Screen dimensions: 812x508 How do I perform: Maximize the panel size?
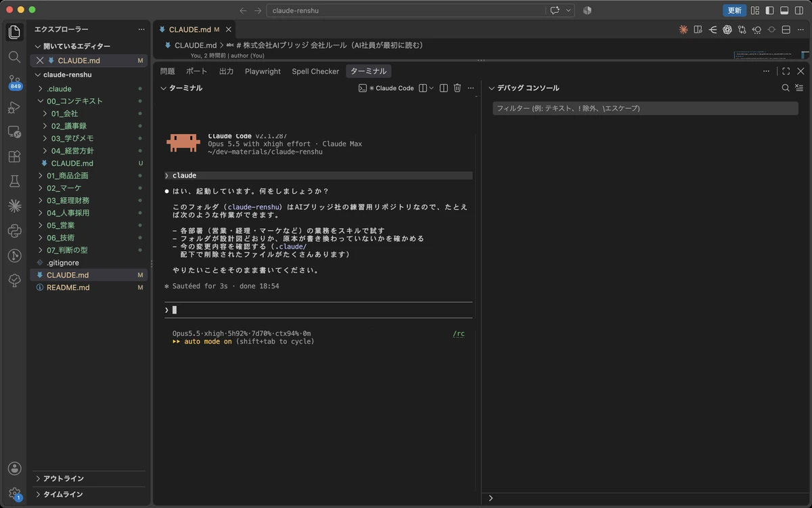(x=786, y=71)
